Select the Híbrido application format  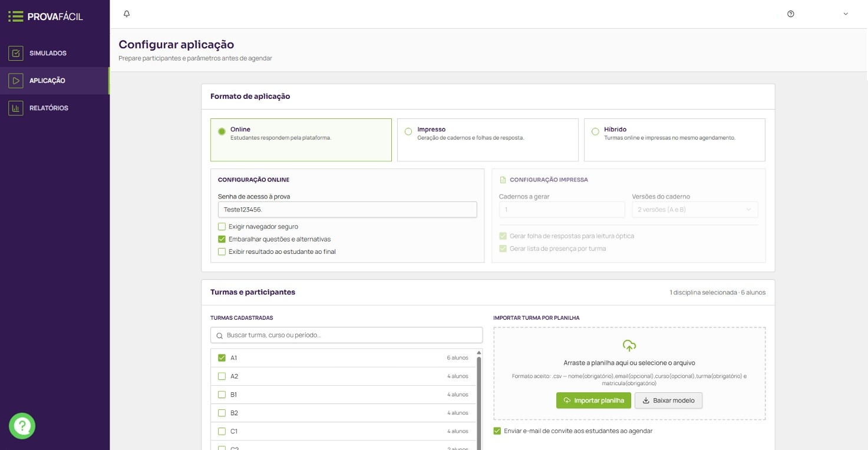[675, 140]
